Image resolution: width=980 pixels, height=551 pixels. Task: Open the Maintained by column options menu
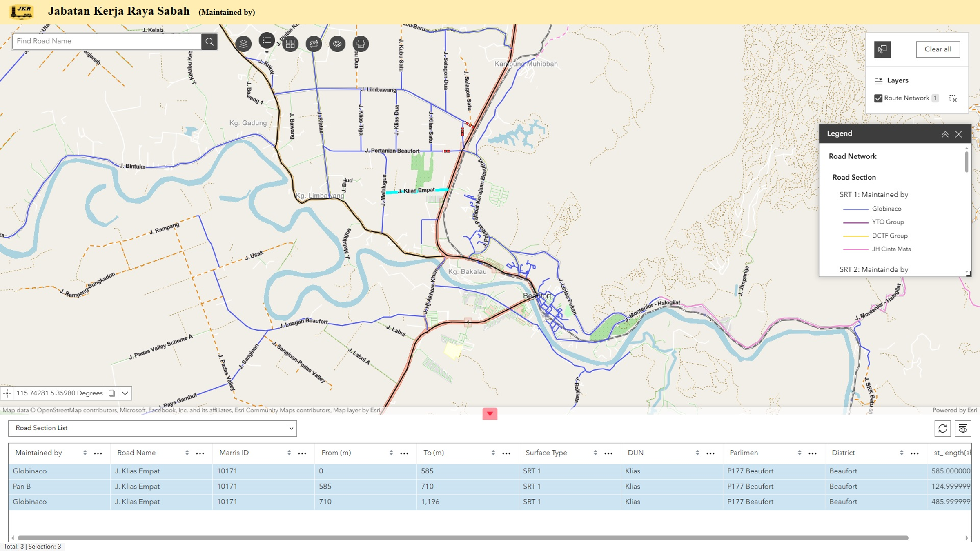click(x=98, y=453)
